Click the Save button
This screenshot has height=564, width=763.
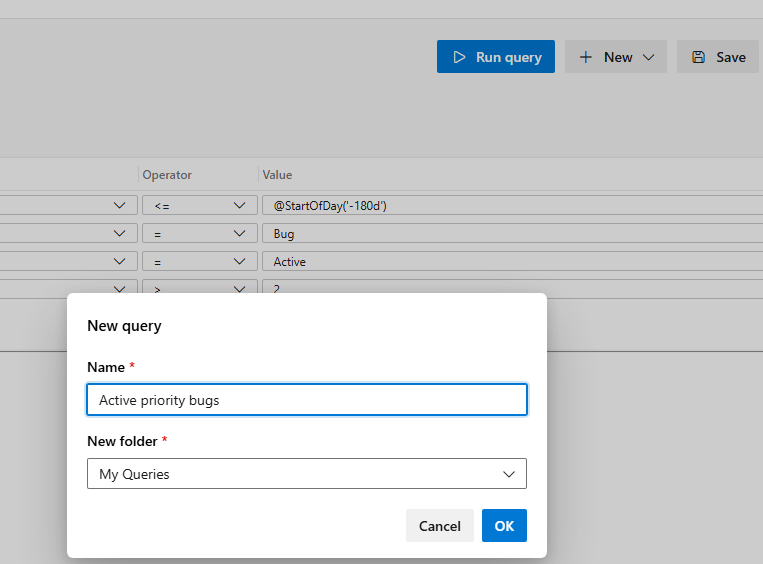pyautogui.click(x=718, y=57)
